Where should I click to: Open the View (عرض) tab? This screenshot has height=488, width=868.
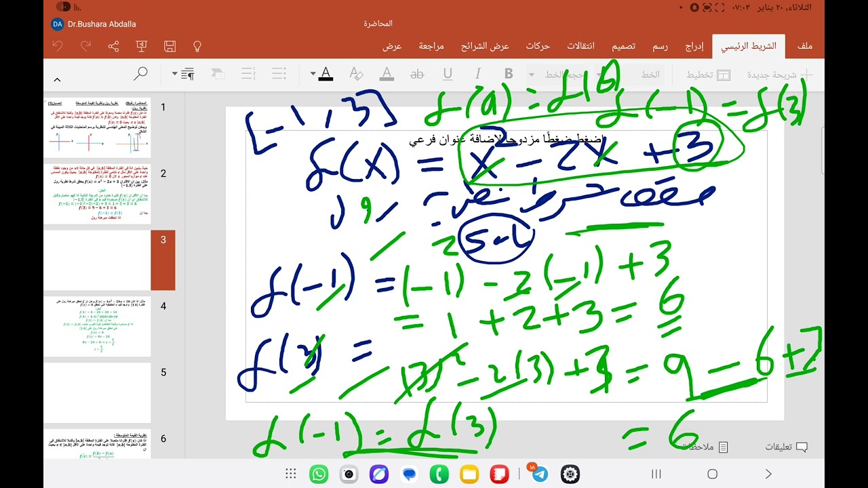pos(392,46)
